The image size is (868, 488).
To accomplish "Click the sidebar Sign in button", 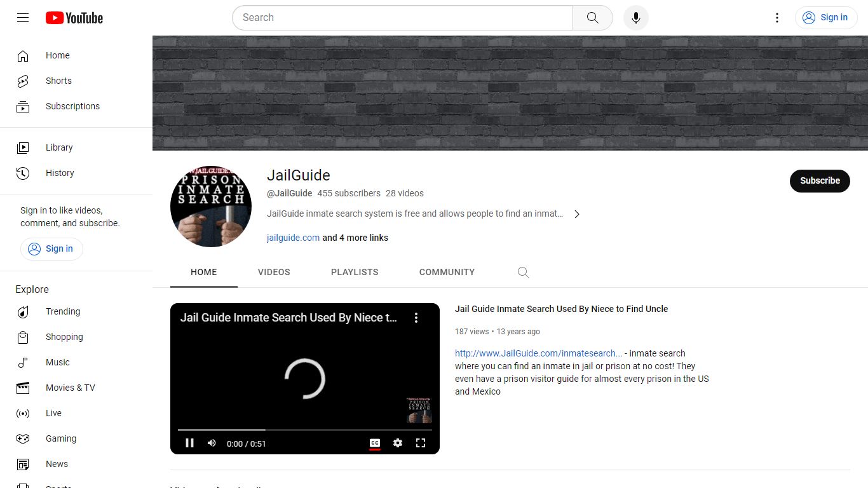I will coord(51,248).
